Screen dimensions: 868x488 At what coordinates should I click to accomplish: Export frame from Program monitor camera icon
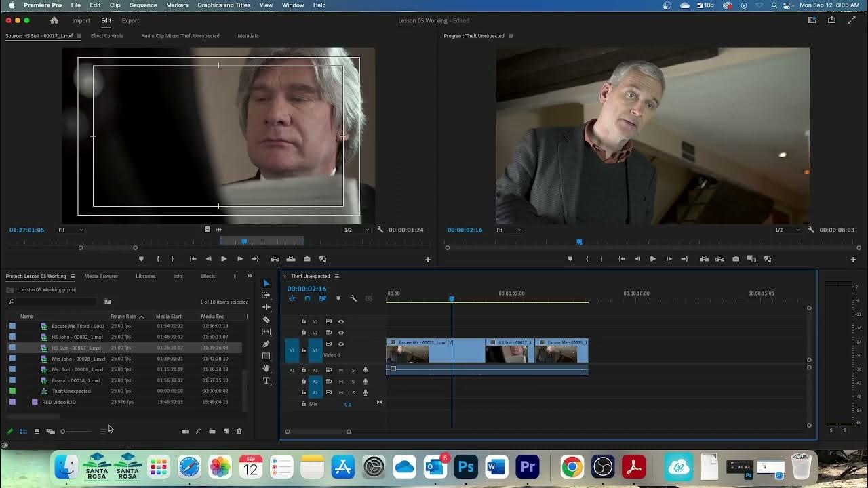click(x=736, y=259)
